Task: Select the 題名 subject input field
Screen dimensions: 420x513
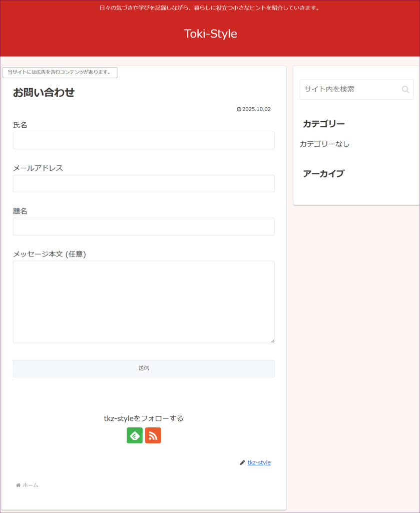Action: (x=144, y=226)
